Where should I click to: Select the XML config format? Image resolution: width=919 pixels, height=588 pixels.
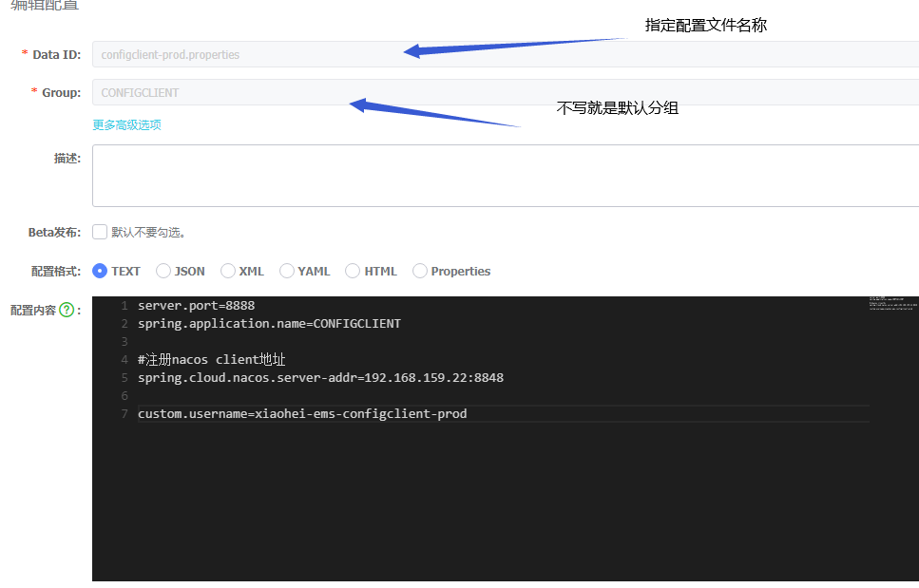point(227,271)
